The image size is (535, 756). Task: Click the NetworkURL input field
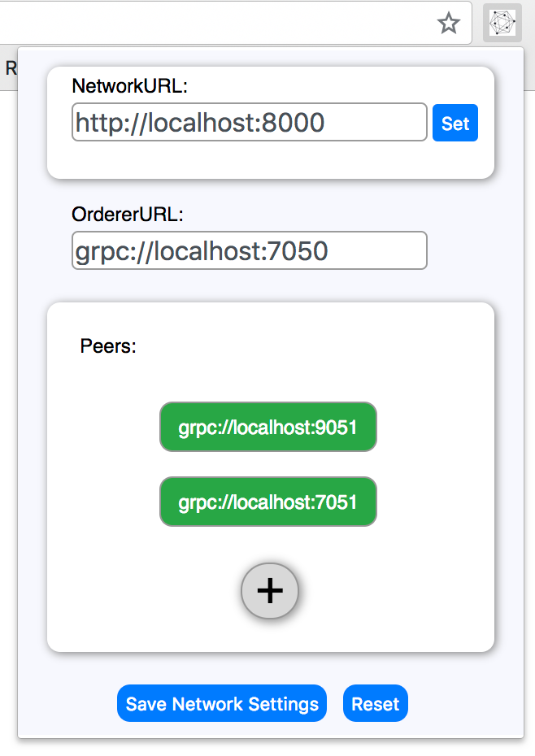point(249,122)
